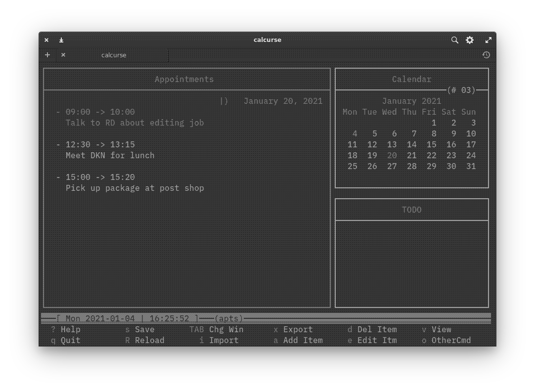This screenshot has width=535, height=392.
Task: Click the Edit Itm command in footer
Action: (377, 341)
